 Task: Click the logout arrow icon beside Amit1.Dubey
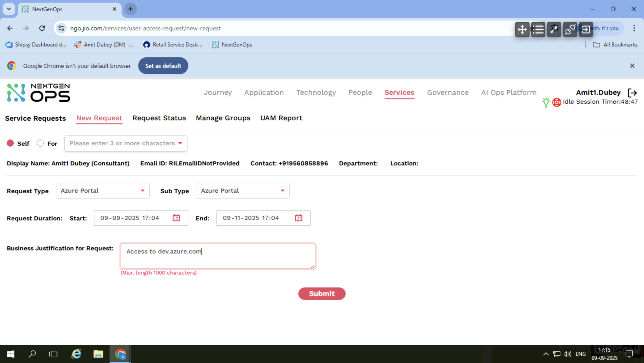point(632,93)
